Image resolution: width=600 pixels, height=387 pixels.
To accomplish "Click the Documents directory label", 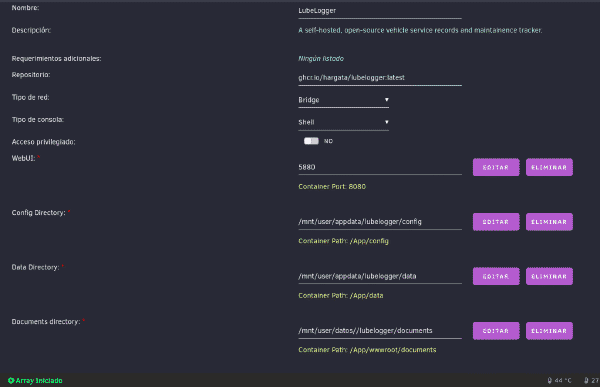I will [46, 322].
